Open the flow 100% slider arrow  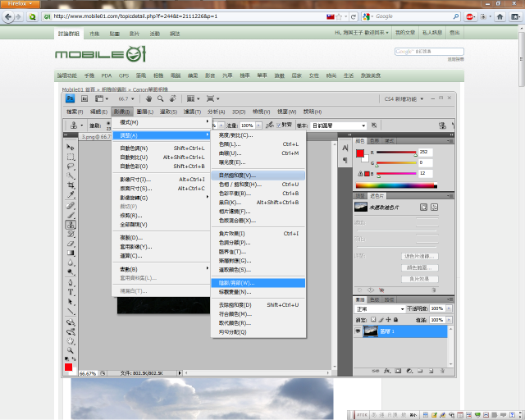pyautogui.click(x=258, y=126)
